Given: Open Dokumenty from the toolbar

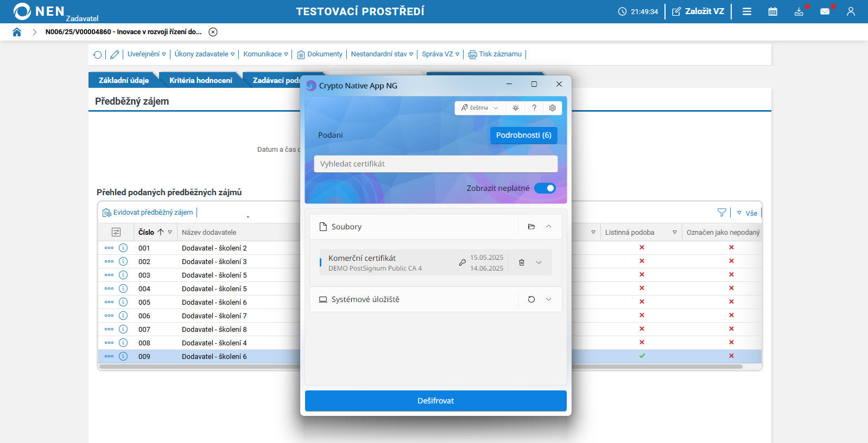Looking at the screenshot, I should point(320,54).
